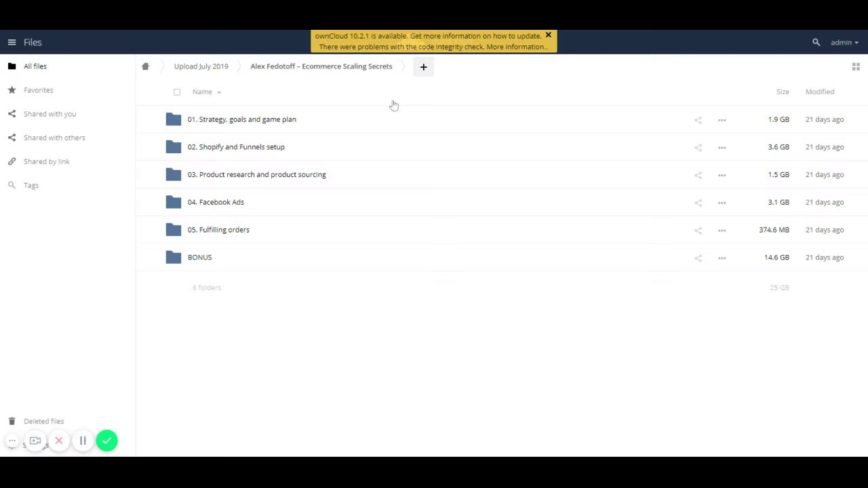Image resolution: width=868 pixels, height=488 pixels.
Task: Go to the home folder breadcrumb
Action: coord(145,66)
